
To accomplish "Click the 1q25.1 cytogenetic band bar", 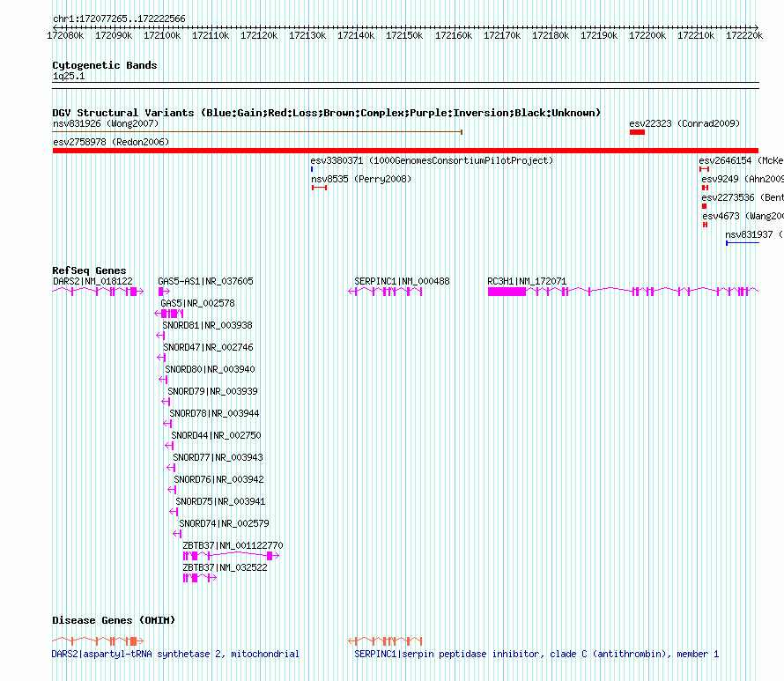I will (x=405, y=85).
